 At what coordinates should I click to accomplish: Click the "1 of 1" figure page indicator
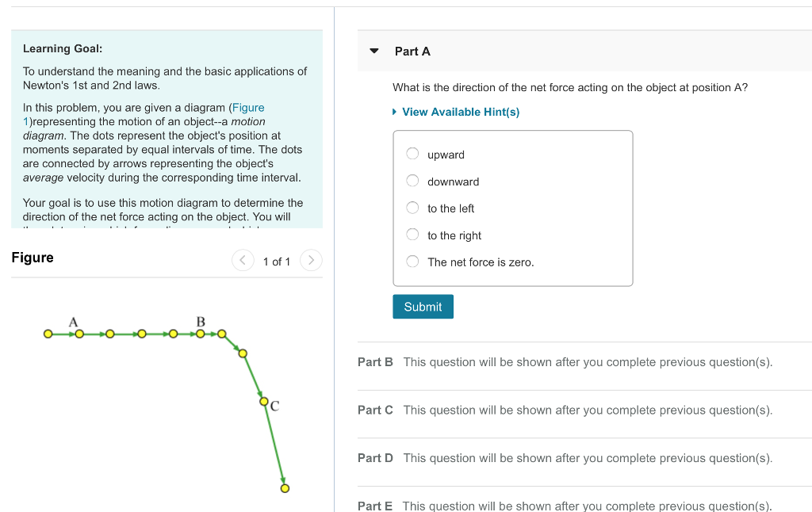(x=277, y=260)
